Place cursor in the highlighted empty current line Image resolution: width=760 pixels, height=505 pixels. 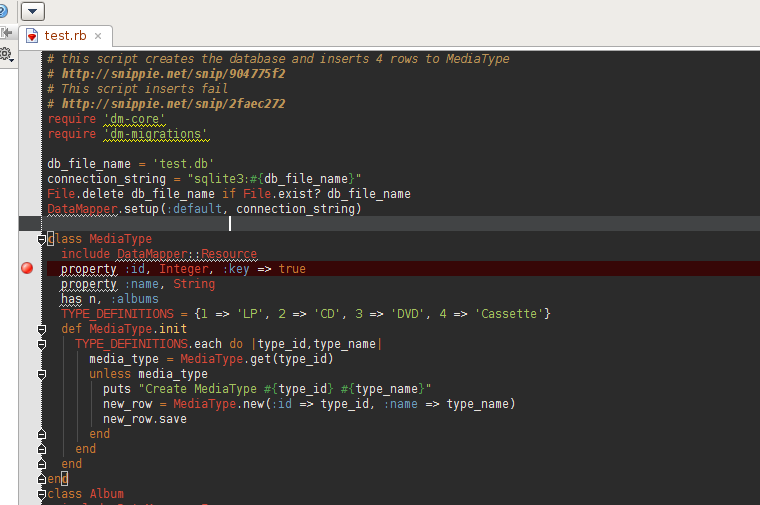coord(400,223)
